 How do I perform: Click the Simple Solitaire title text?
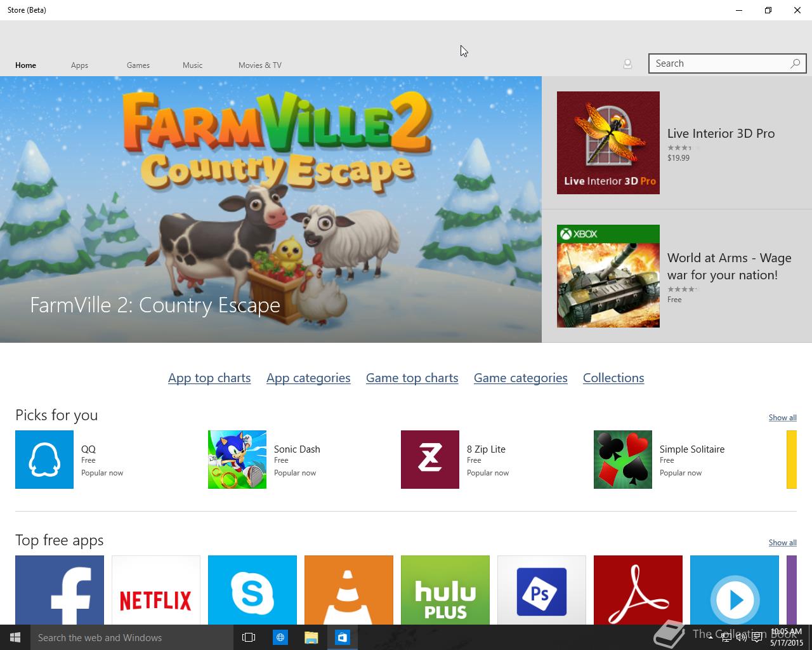(x=692, y=449)
